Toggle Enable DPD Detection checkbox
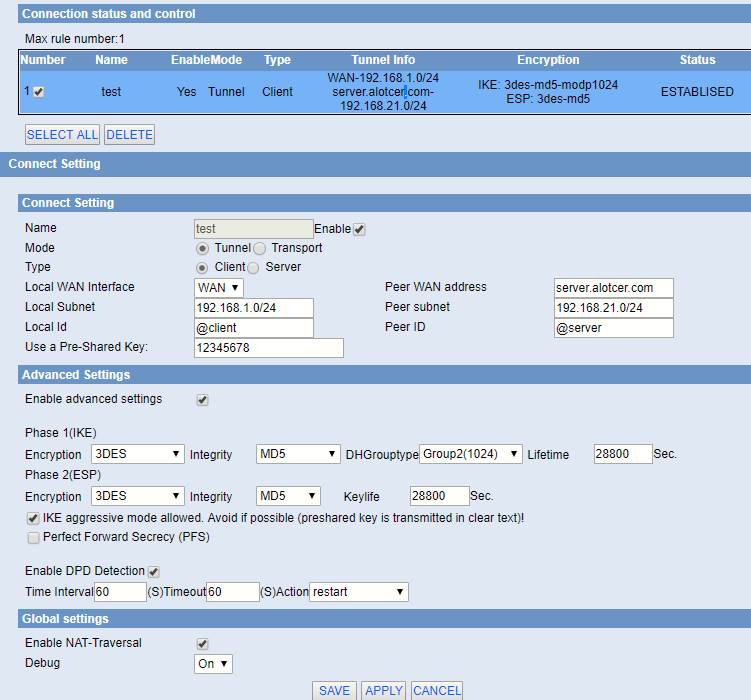 click(154, 572)
